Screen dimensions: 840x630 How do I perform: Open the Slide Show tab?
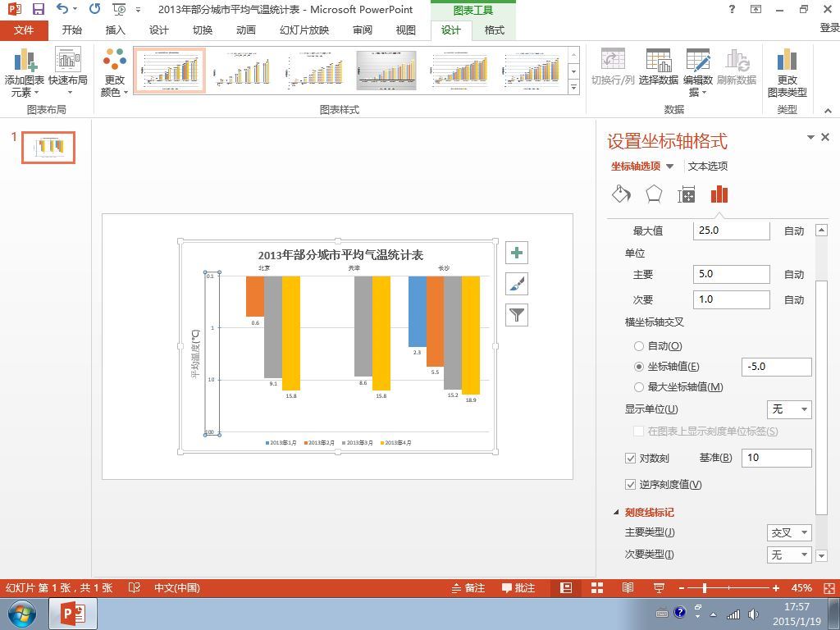click(x=304, y=30)
